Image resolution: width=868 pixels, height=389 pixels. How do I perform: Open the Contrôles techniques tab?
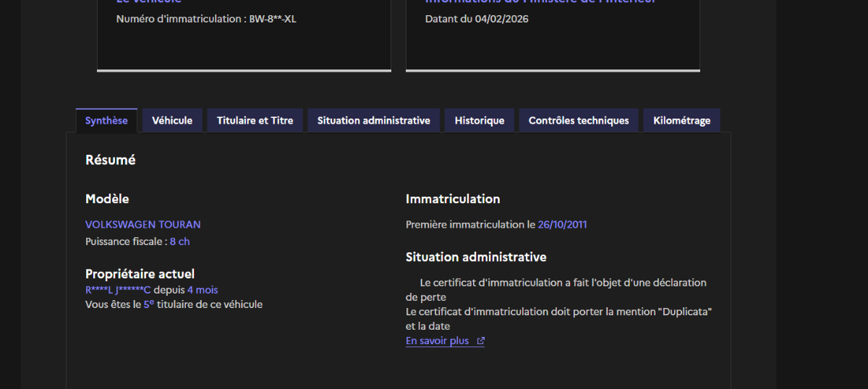pos(579,121)
